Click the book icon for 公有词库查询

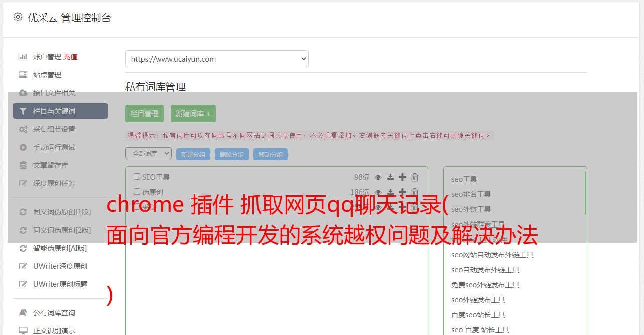coord(23,313)
